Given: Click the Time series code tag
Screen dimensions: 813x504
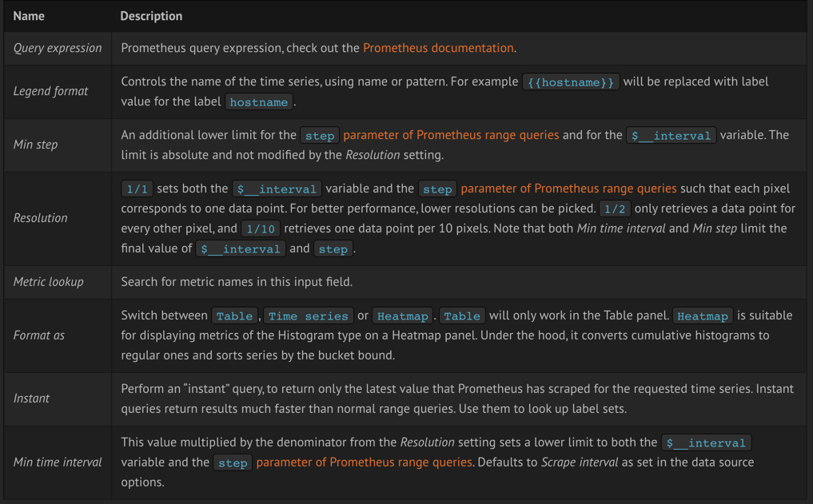Looking at the screenshot, I should click(309, 315).
